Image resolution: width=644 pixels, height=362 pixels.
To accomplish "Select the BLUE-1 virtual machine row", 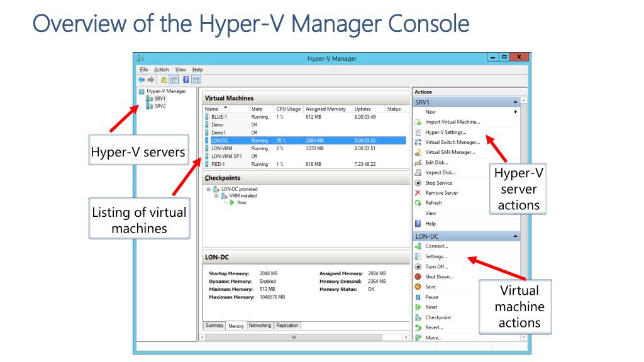I will click(x=306, y=117).
